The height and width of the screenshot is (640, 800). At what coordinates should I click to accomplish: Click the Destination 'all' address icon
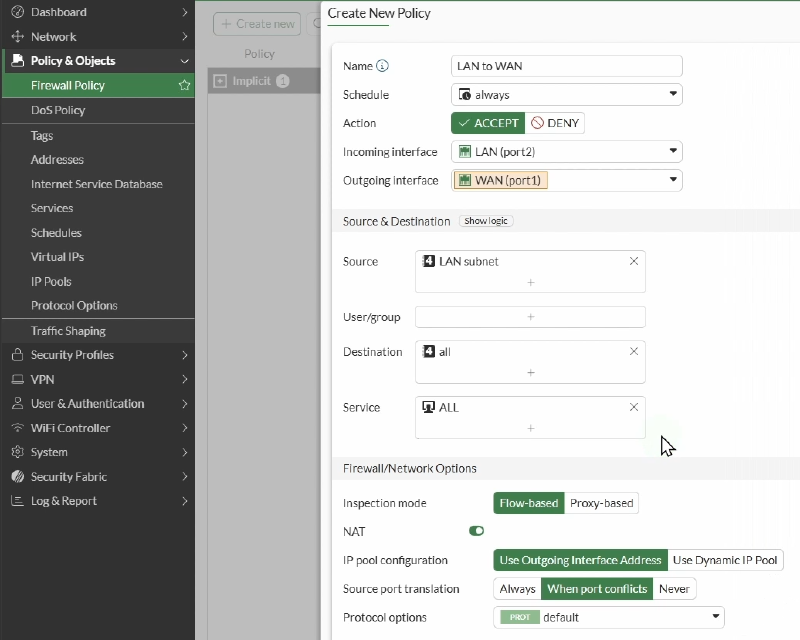[429, 352]
